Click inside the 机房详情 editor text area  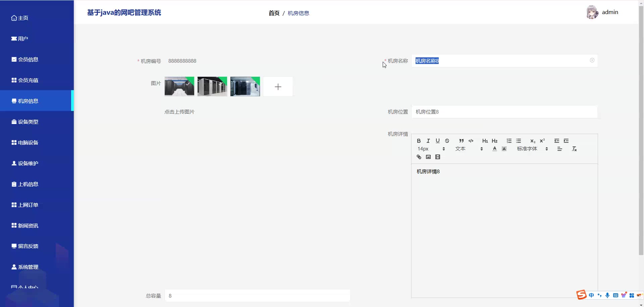pyautogui.click(x=504, y=231)
